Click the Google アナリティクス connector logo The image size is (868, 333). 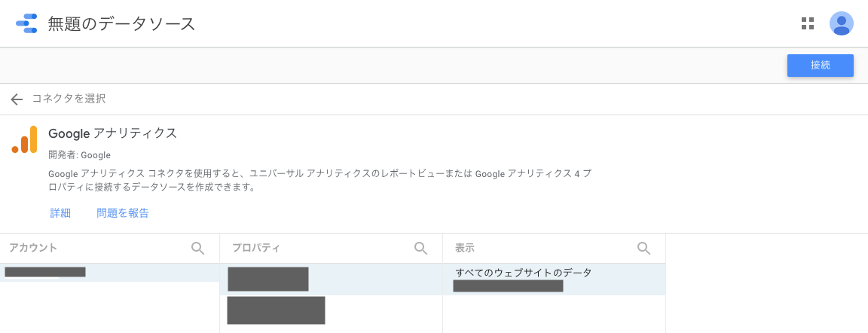24,139
